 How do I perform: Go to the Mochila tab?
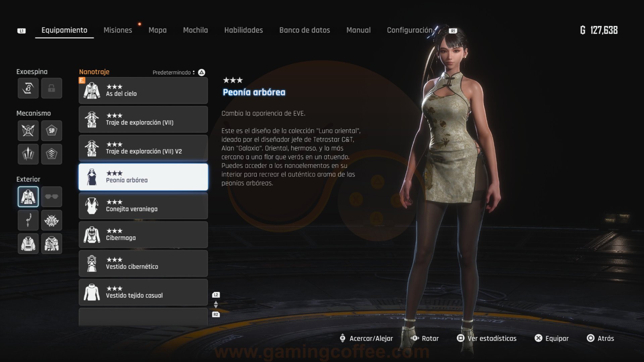tap(195, 30)
